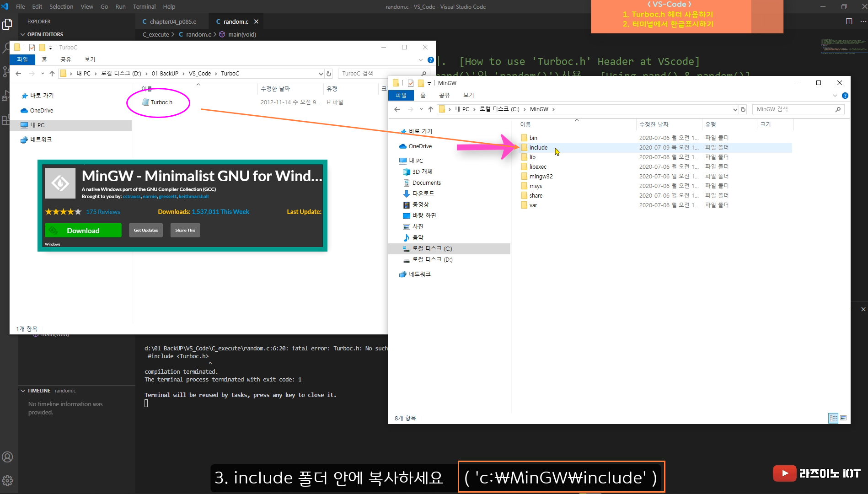Screen dimensions: 868x494
Task: Switch to chapter04_p085.c tab
Action: click(172, 21)
